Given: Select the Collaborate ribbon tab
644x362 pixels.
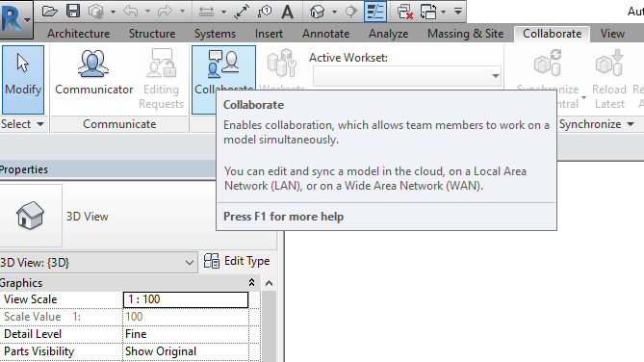Looking at the screenshot, I should coord(552,34).
